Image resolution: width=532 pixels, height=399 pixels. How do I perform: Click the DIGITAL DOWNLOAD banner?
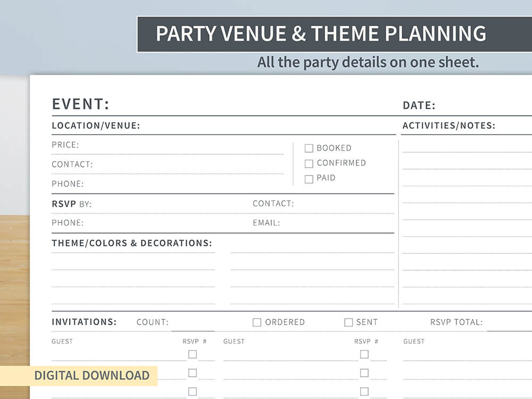79,376
